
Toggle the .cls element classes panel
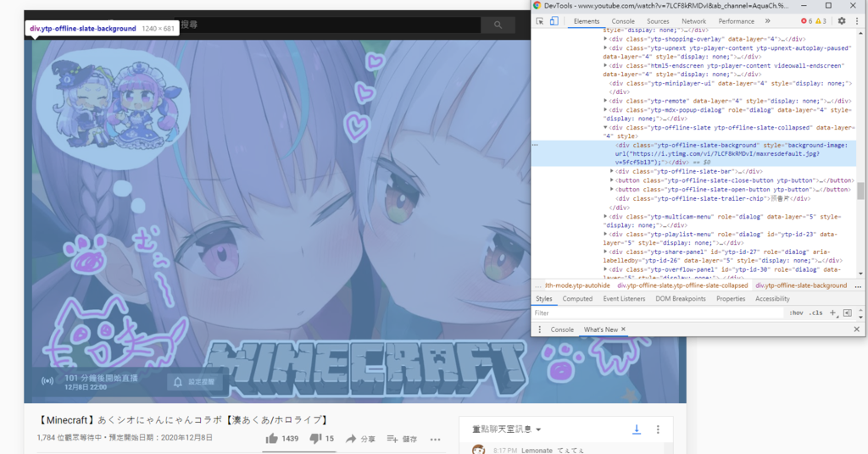point(816,313)
